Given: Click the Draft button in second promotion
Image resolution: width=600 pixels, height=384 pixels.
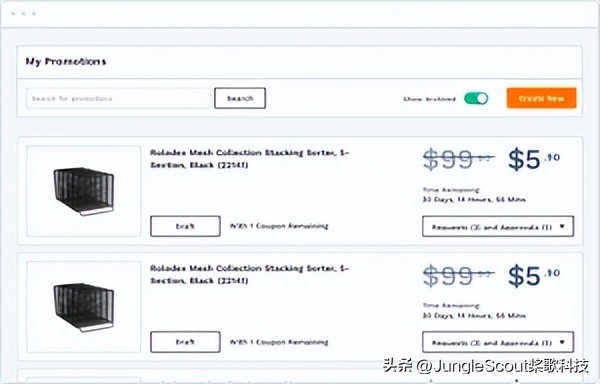Looking at the screenshot, I should pos(185,342).
